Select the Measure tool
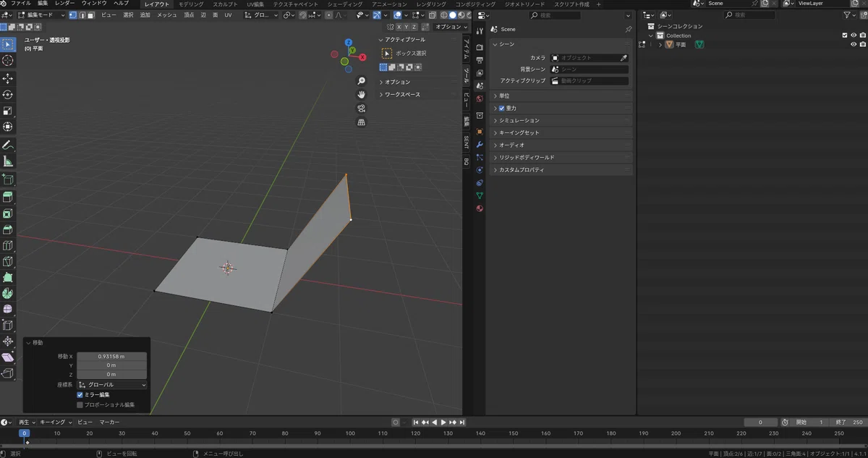This screenshot has width=868, height=458. [8, 161]
